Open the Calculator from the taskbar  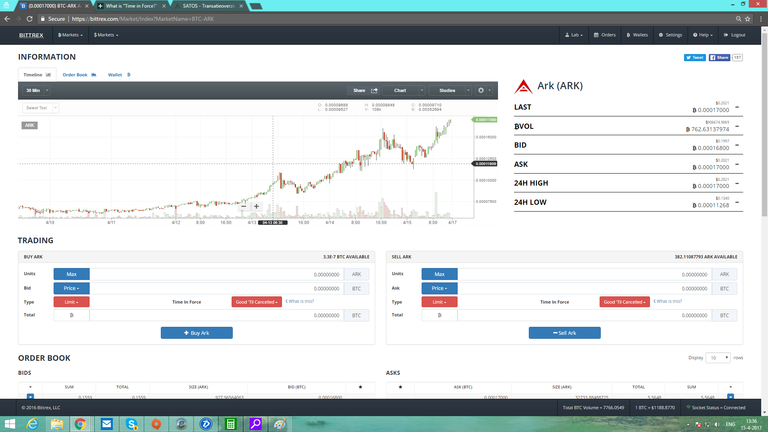(x=230, y=424)
